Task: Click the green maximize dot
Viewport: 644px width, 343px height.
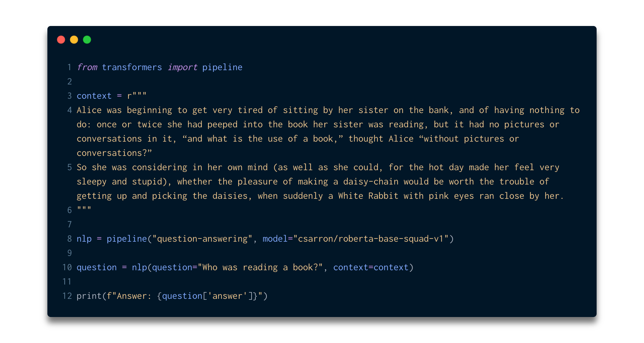Action: pyautogui.click(x=87, y=40)
